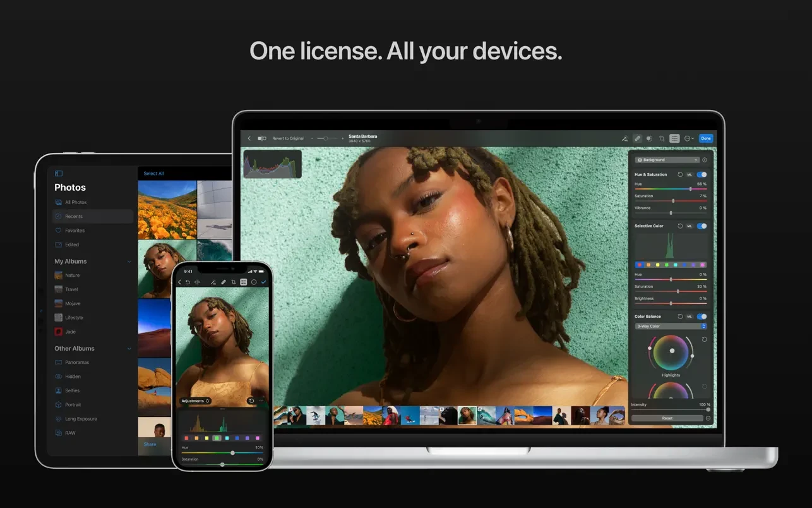
Task: Open the Adjustments panel icon
Action: tap(674, 138)
